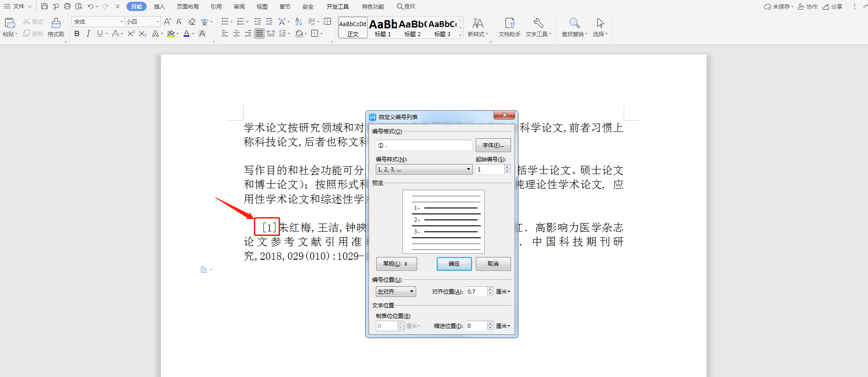Screen dimensions: 868x377
Task: Click the 常规(L) button in dialog
Action: [396, 264]
